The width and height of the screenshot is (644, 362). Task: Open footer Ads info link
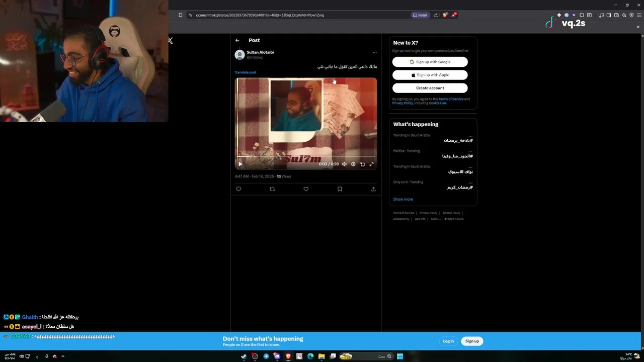click(420, 219)
